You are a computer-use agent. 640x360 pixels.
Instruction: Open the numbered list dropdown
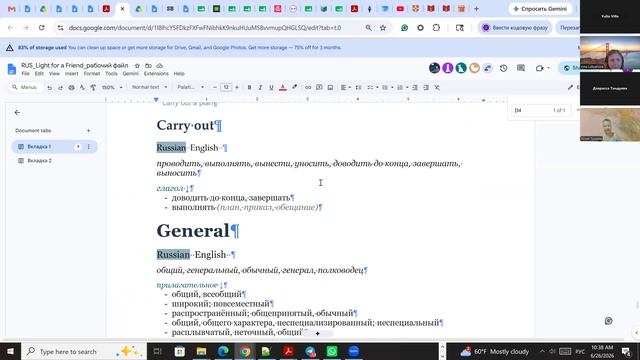point(402,87)
